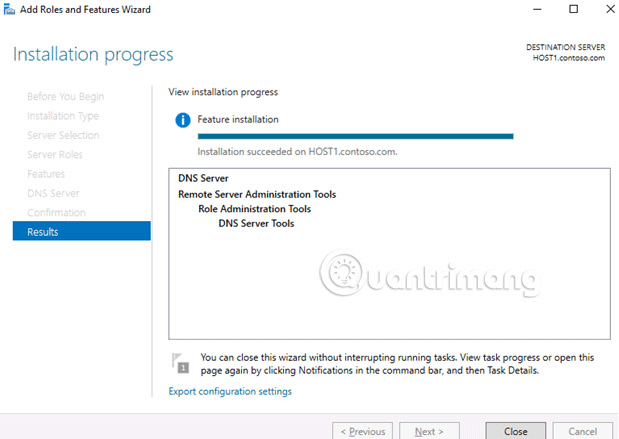Select Remote Server Administration Tools entry

[257, 194]
